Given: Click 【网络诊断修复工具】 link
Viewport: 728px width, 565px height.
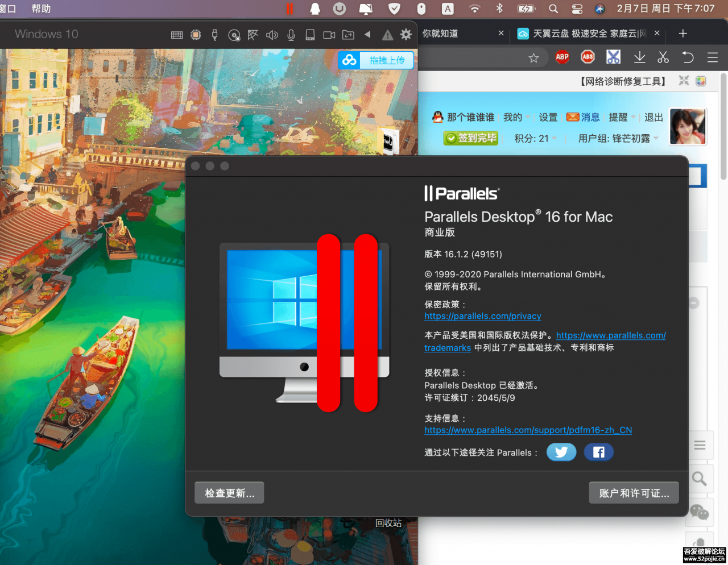Looking at the screenshot, I should 622,81.
